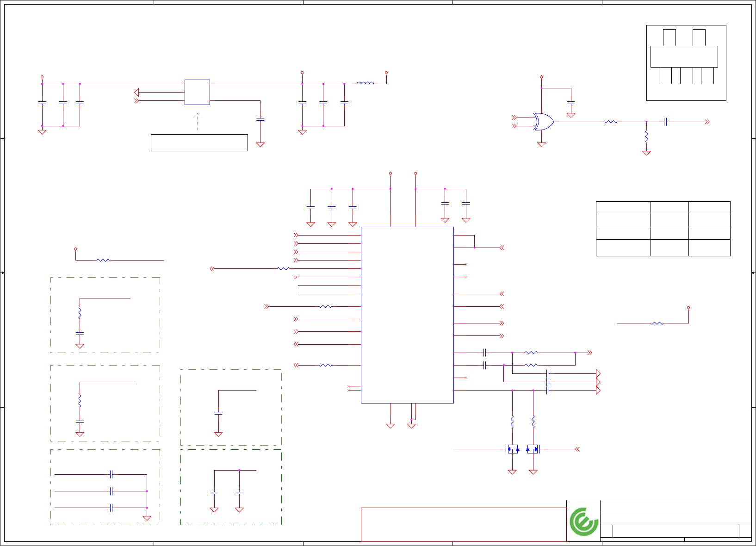Select the right MOSFET transistor symbol
Screen dimensions: 756x546
[533, 449]
